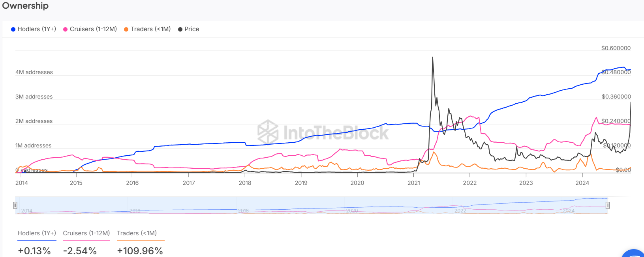Toggle Traders (<1M) series via legend label

pyautogui.click(x=150, y=29)
